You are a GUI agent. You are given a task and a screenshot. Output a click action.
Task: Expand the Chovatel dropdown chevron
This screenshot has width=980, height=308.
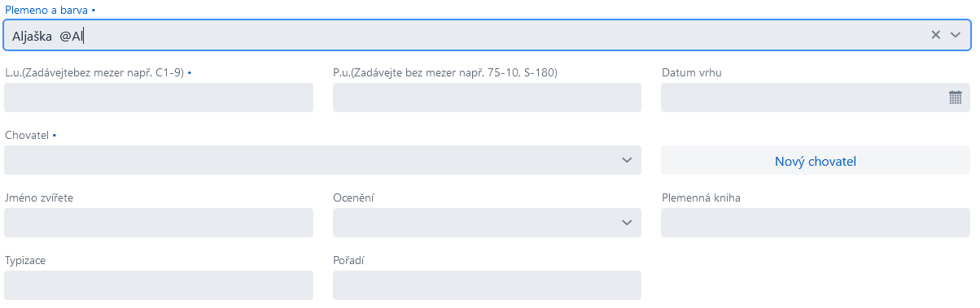click(x=627, y=160)
